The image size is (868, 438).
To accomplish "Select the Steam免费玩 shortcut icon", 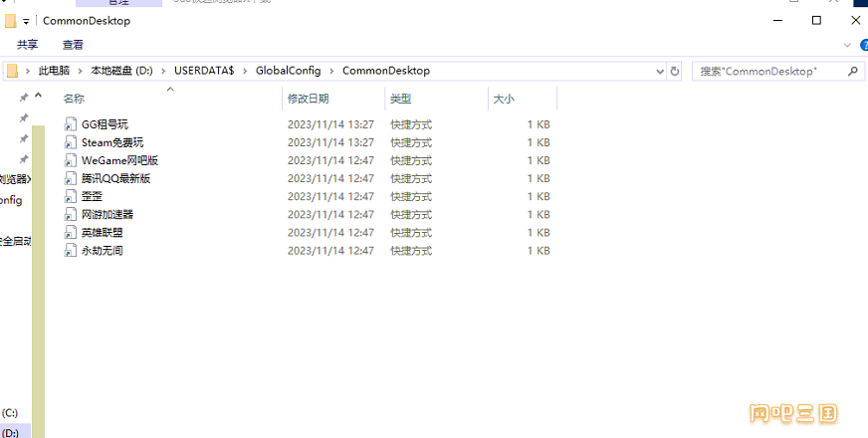I will coord(70,142).
